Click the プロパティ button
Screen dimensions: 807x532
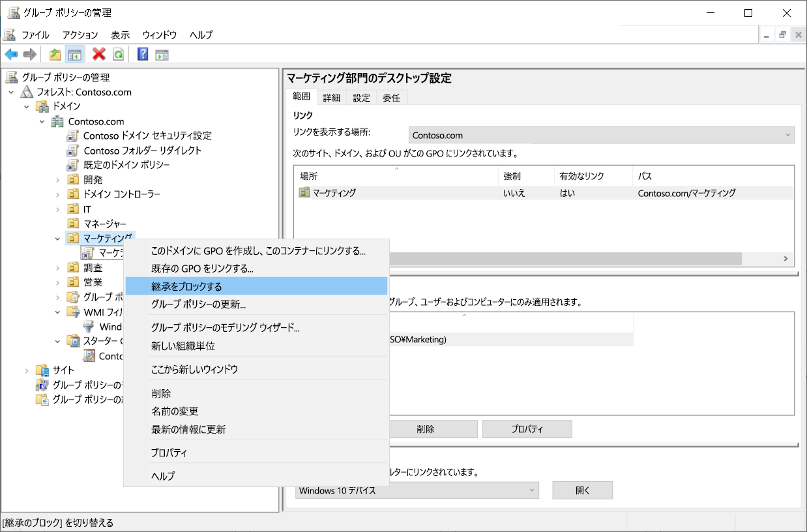pyautogui.click(x=527, y=428)
